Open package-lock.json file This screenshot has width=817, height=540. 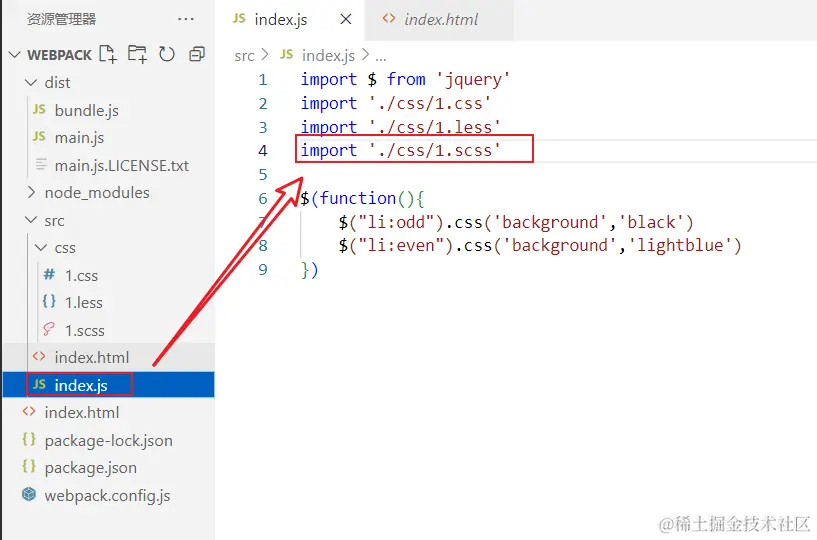coord(108,440)
